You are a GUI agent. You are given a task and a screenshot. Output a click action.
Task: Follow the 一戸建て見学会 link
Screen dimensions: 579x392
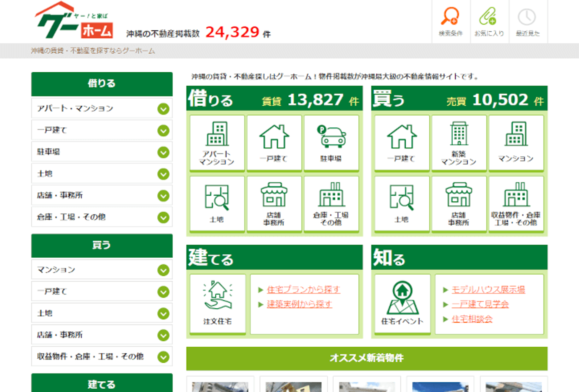coord(480,304)
